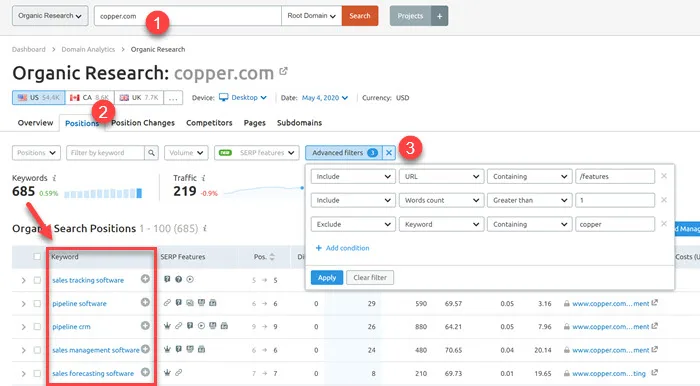
Task: Show more country databases ellipsis
Action: coord(173,97)
